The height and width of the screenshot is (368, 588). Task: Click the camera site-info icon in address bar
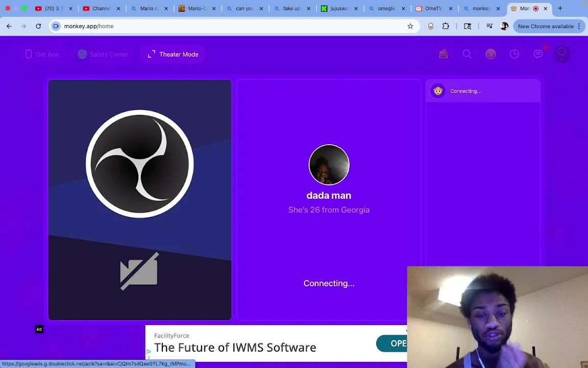pos(56,26)
